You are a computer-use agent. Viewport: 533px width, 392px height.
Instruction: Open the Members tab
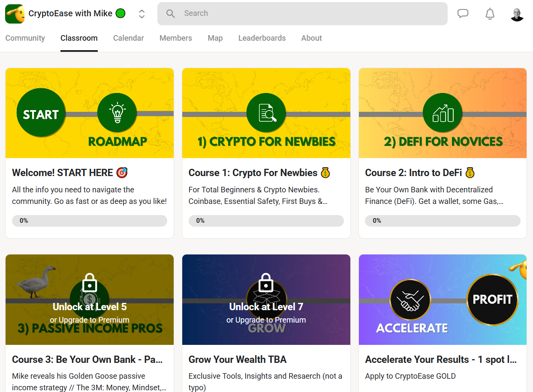pos(175,38)
